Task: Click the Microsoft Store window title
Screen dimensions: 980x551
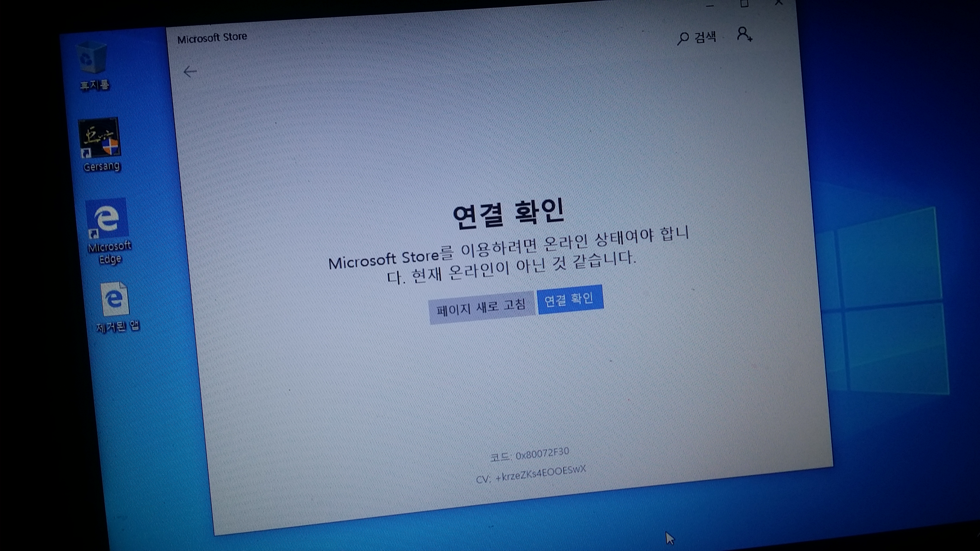Action: click(212, 38)
